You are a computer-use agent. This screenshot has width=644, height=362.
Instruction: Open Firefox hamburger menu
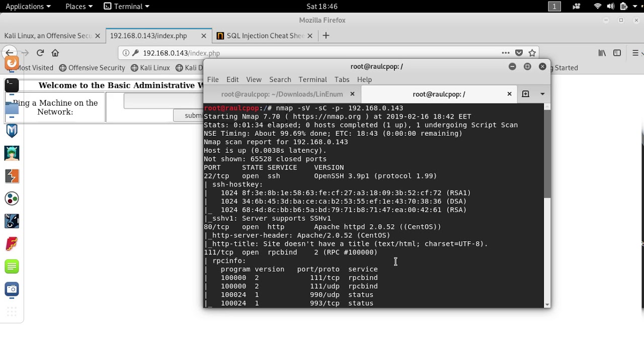pos(635,53)
